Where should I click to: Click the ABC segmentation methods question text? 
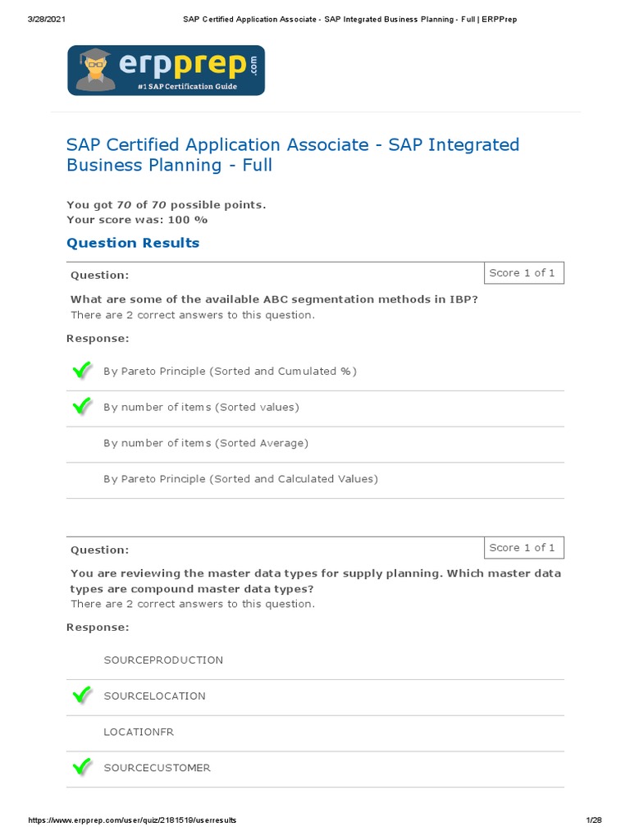(274, 299)
